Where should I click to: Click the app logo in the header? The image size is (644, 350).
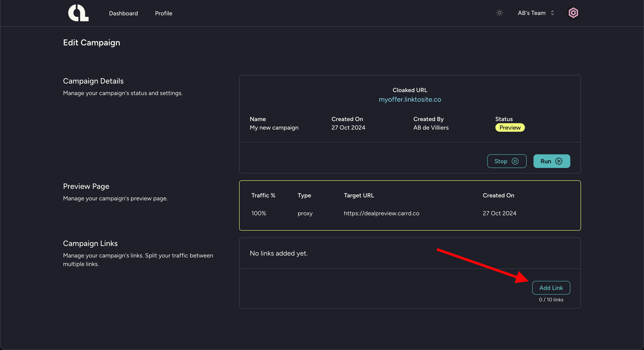coord(78,13)
